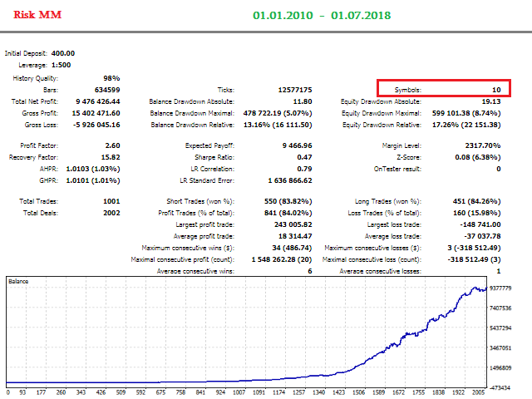Click the chart y-axis value 3467051
This screenshot has width=532, height=399.
pos(500,347)
